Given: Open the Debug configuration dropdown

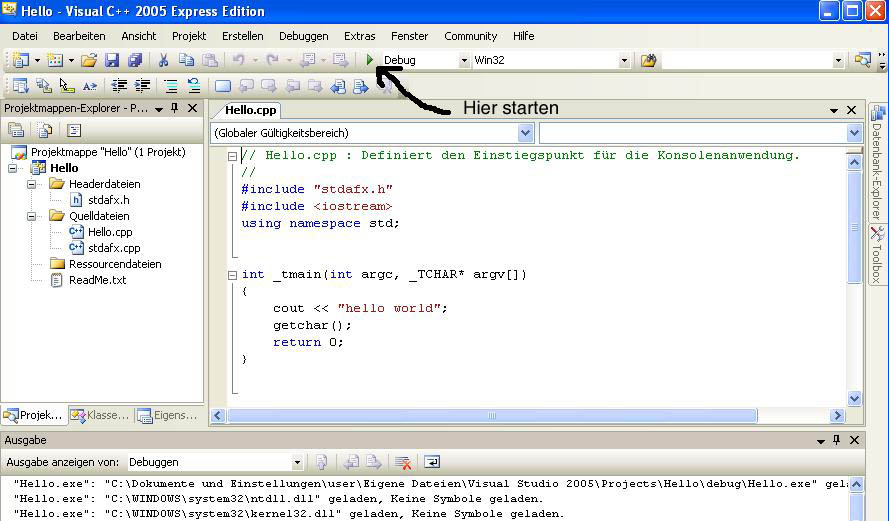Looking at the screenshot, I should [464, 60].
